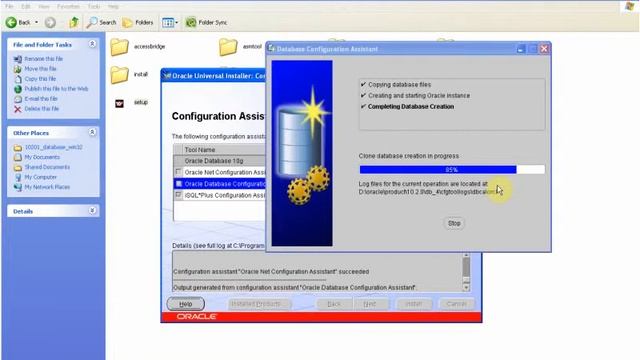Open the Search toolbar button
Viewport: 640px width, 360px height.
coord(102,22)
